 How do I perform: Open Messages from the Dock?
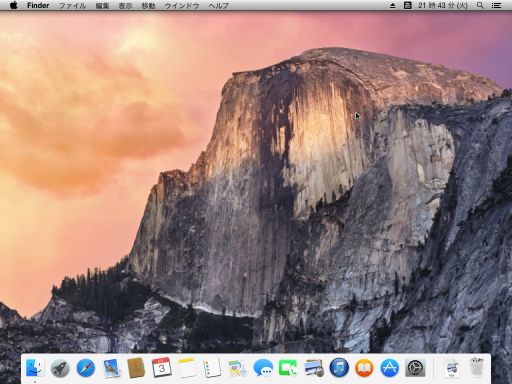(263, 368)
